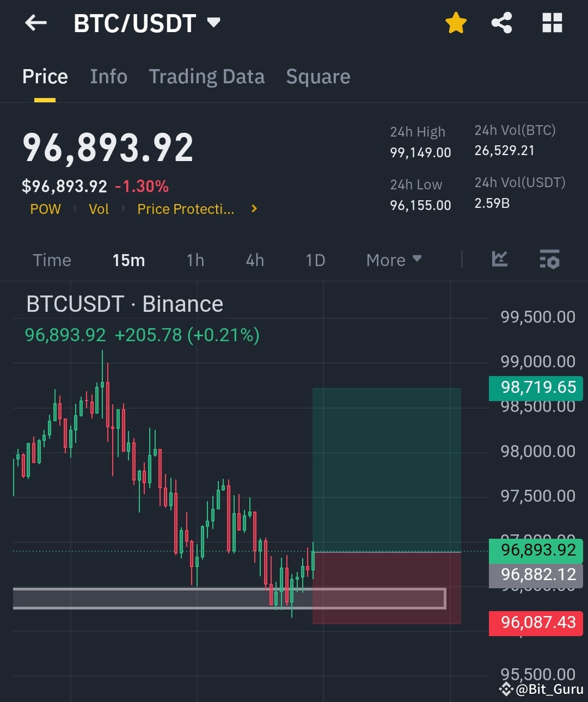Screen dimensions: 588x702
Task: Select the Info section
Action: [x=108, y=77]
